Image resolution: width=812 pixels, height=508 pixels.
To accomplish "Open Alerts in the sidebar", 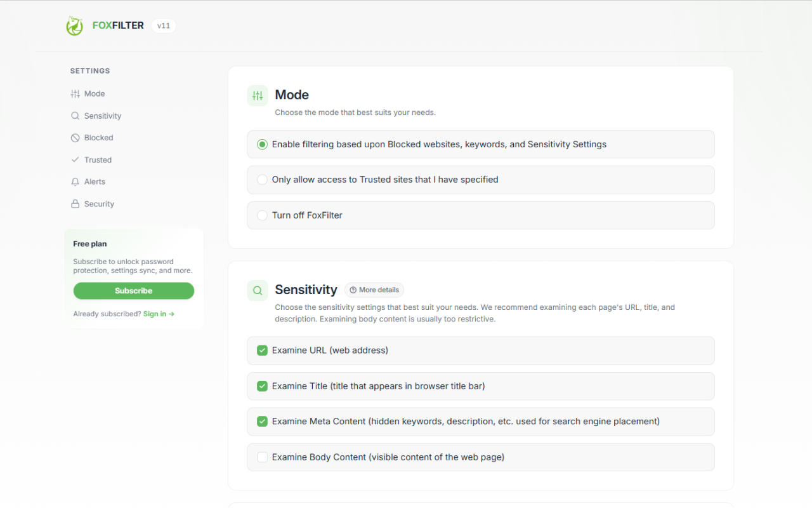I will (88, 182).
